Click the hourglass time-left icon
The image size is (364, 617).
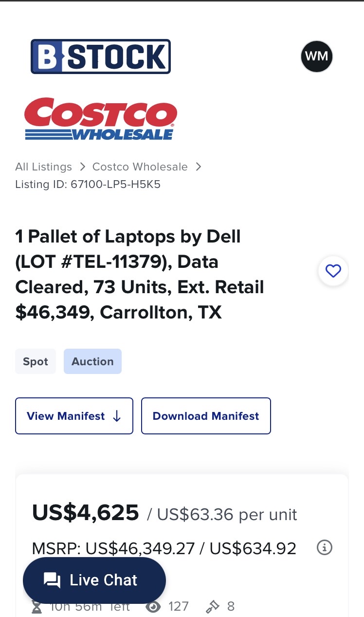(36, 607)
